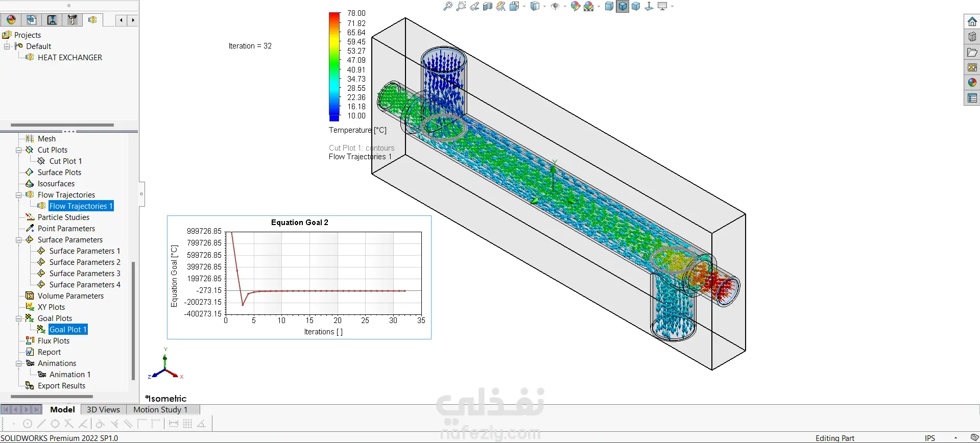Open the View Settings dropdown arrow
This screenshot has width=980, height=443.
[x=672, y=6]
